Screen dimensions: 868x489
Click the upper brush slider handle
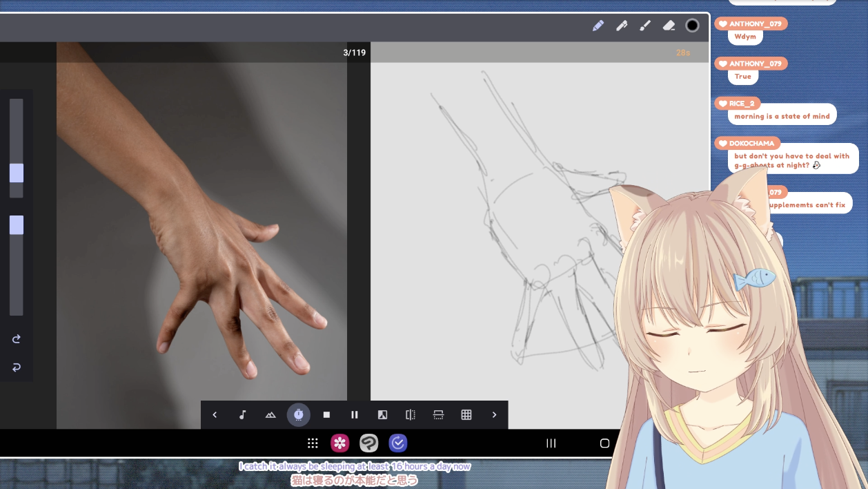[x=17, y=173]
